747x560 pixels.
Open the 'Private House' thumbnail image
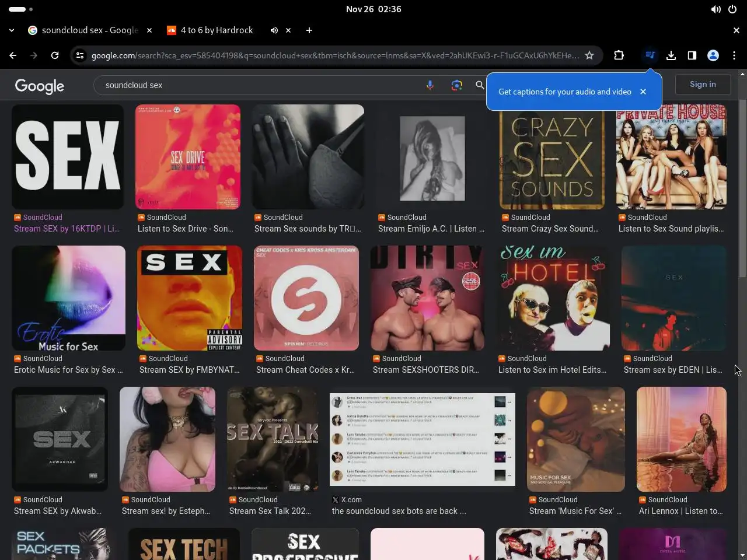671,157
